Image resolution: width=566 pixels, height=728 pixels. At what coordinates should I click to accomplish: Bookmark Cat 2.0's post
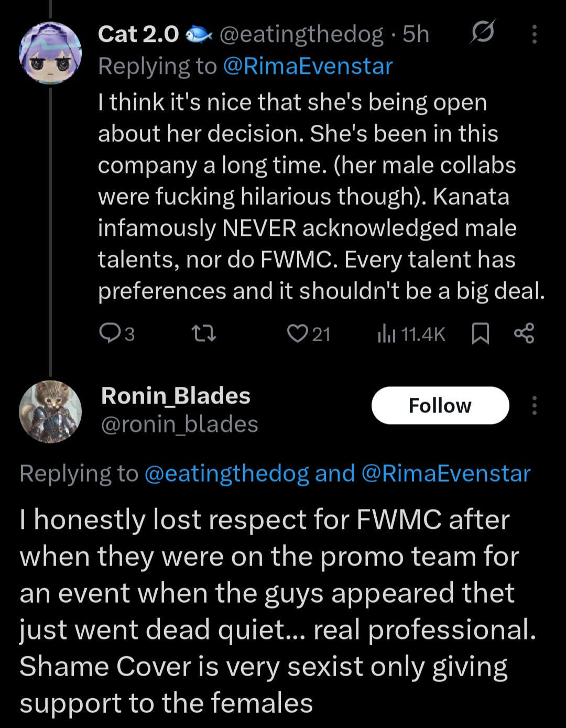[481, 333]
